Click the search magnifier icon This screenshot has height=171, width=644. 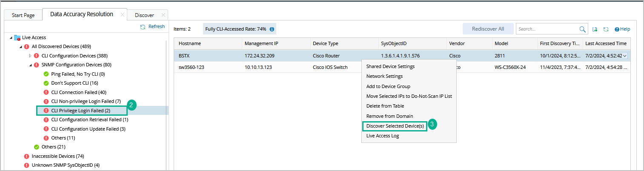point(583,29)
